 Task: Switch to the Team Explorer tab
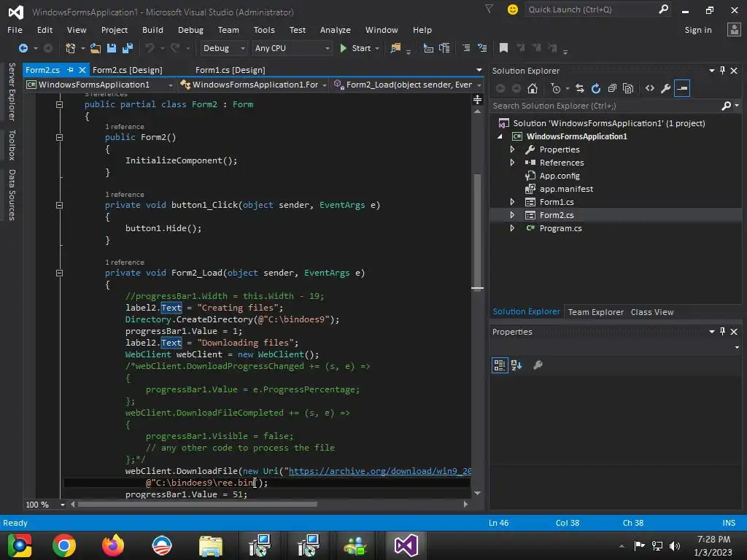click(x=595, y=312)
